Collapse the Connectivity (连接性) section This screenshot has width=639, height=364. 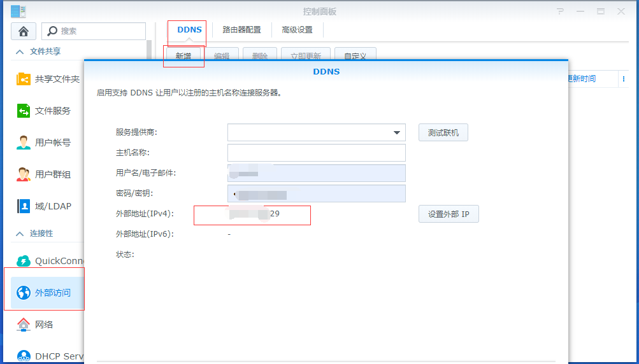(20, 234)
